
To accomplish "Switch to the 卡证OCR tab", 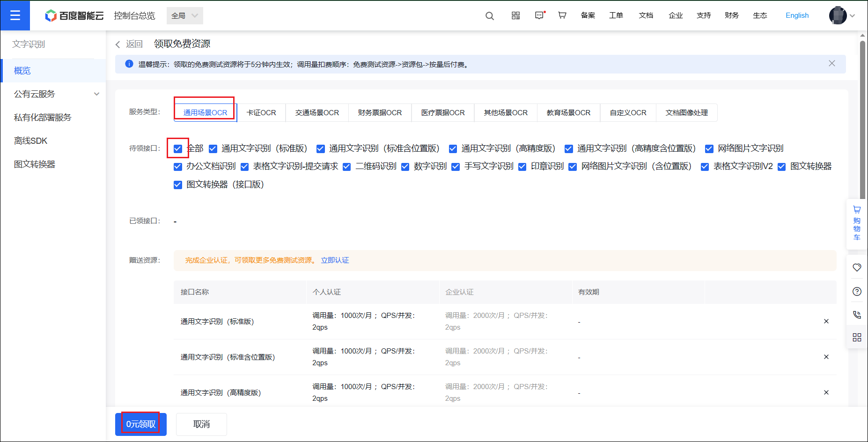I will [x=261, y=113].
